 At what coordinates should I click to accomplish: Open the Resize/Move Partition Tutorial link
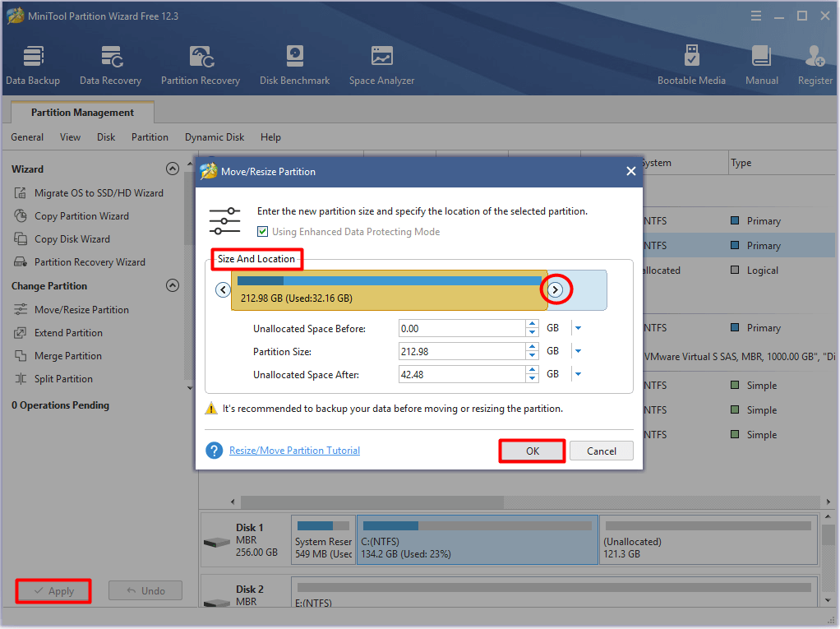point(294,451)
